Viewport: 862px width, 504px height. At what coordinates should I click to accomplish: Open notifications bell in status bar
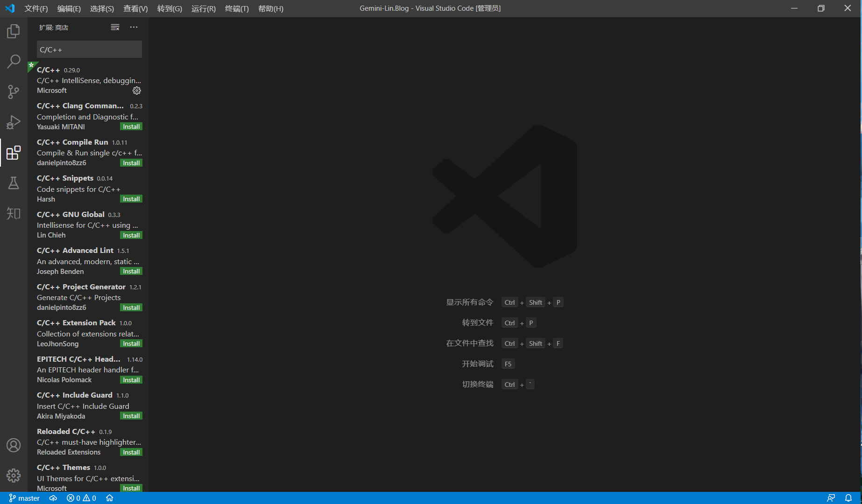tap(848, 498)
